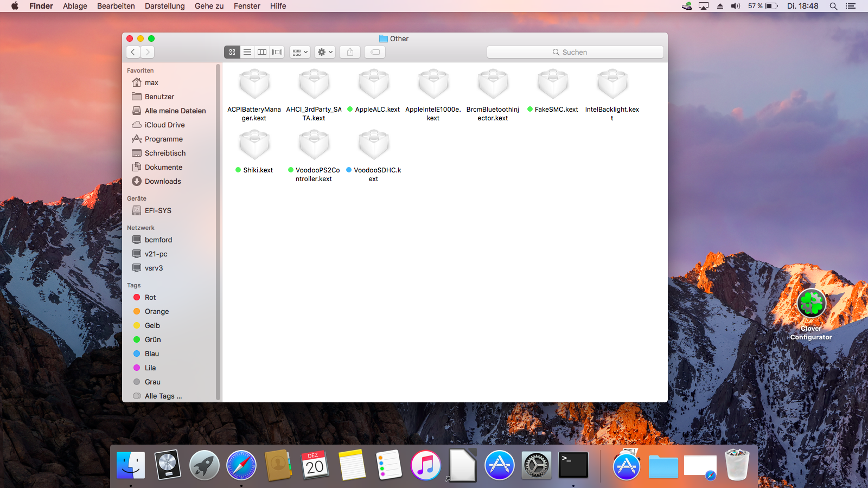Click the Finder sidebar scrollbar

coord(218,232)
